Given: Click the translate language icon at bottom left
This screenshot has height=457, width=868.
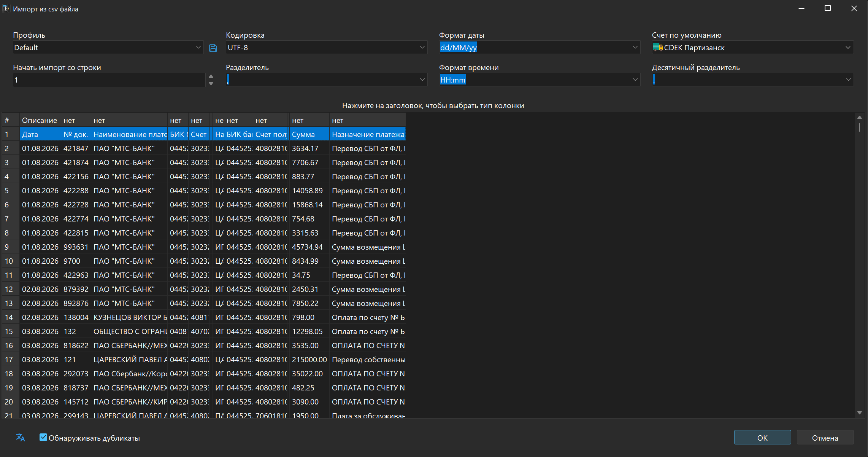Looking at the screenshot, I should click(21, 438).
